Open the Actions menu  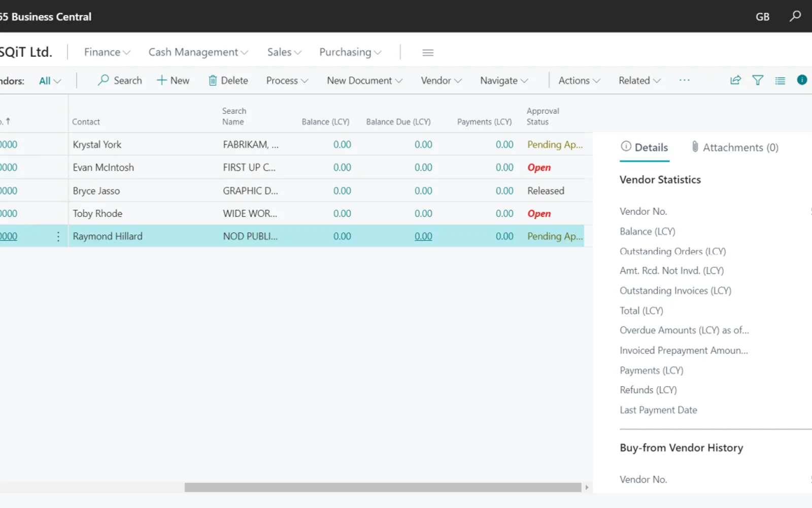[579, 80]
